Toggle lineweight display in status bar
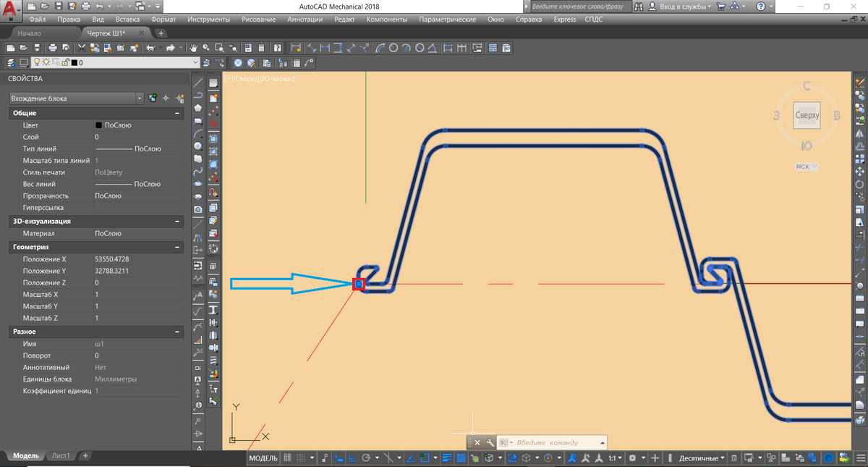 click(x=446, y=458)
